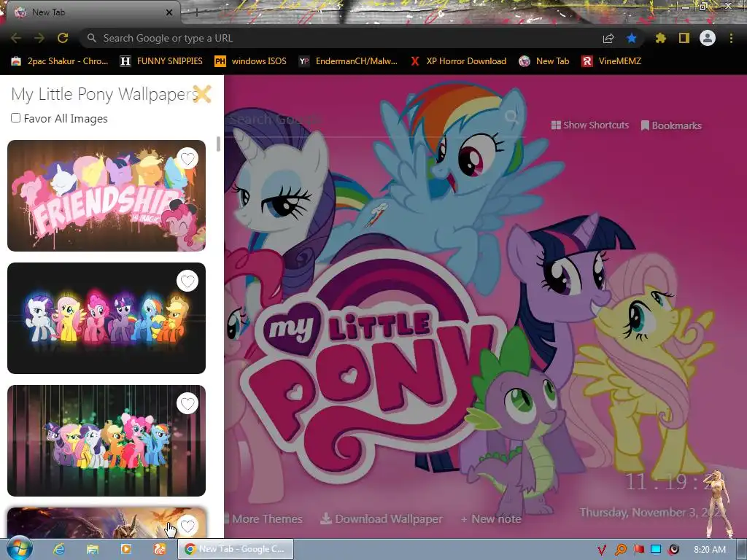The image size is (747, 560).
Task: Open the Bookmarks button on page
Action: [x=671, y=125]
